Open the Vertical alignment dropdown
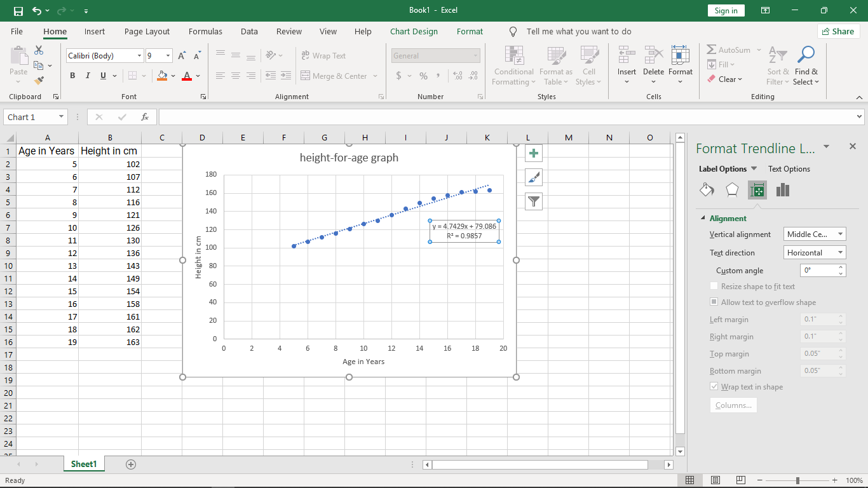 [x=815, y=234]
